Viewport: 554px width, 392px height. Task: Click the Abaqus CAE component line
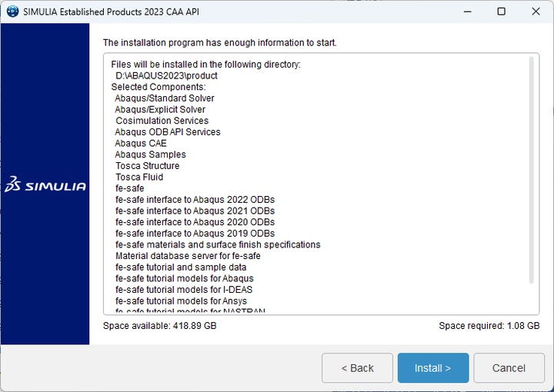click(x=141, y=143)
